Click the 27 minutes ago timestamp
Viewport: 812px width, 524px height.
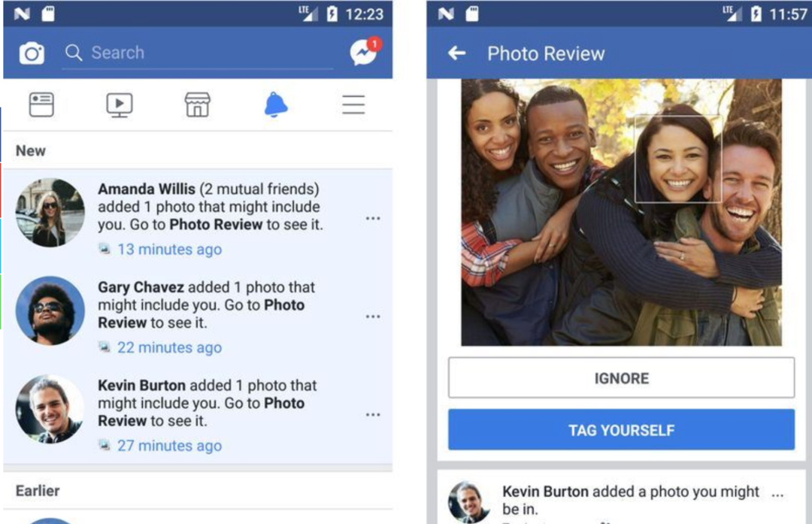[x=169, y=446]
